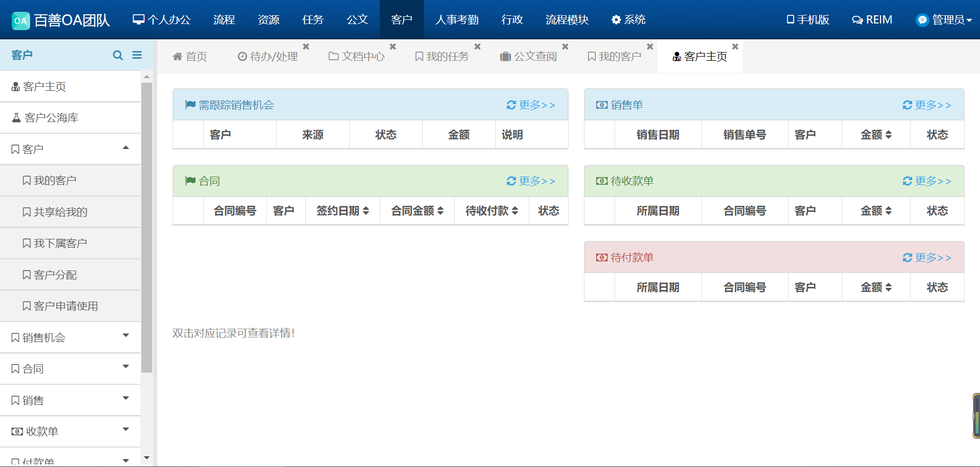Viewport: 980px width, 467px height.
Task: Collapse the 客户 sidebar group
Action: pyautogui.click(x=126, y=148)
